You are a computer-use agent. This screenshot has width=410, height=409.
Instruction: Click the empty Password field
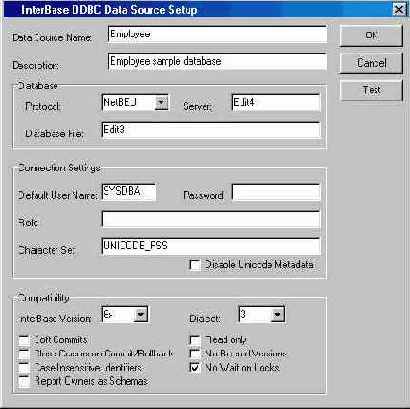click(x=276, y=192)
